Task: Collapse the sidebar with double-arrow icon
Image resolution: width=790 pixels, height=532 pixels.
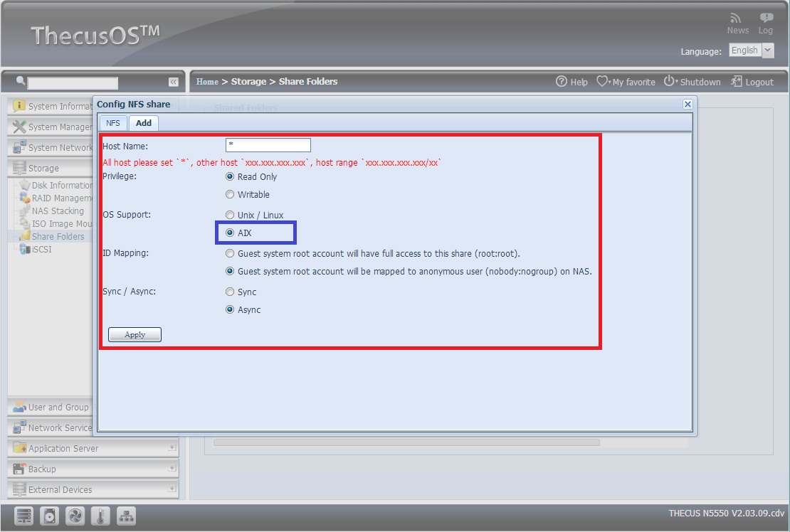Action: pos(173,83)
